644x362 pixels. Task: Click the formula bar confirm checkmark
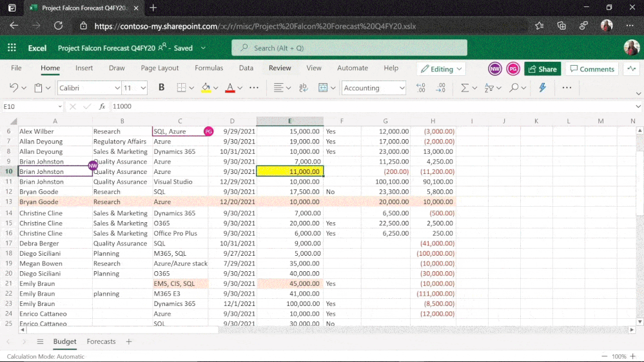87,107
